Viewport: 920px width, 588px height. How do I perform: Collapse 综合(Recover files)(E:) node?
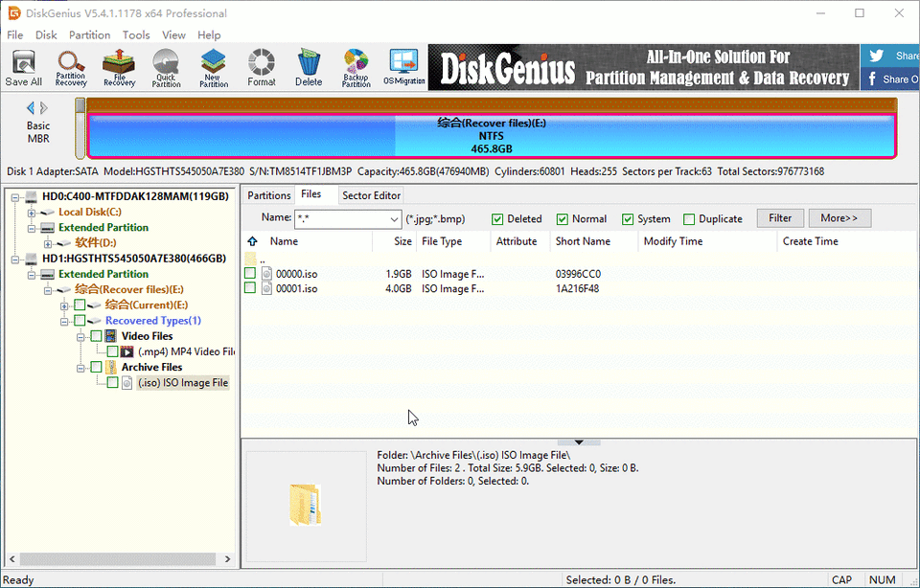[x=48, y=290]
